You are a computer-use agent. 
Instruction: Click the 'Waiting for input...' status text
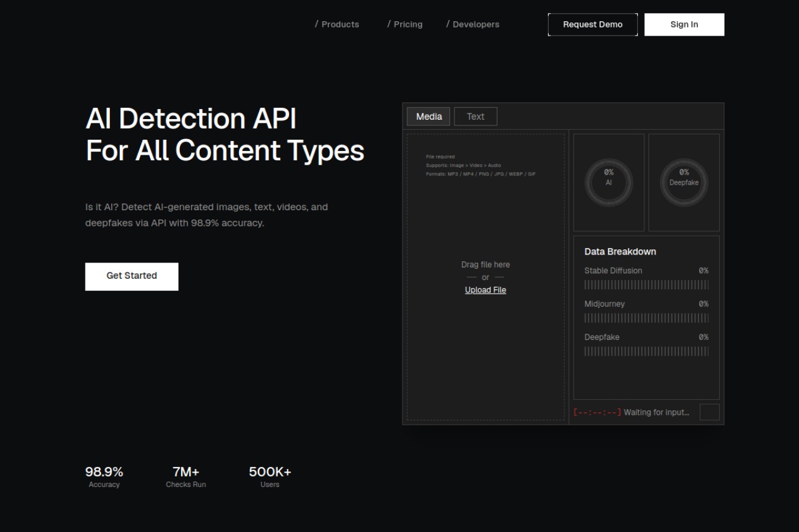point(657,412)
